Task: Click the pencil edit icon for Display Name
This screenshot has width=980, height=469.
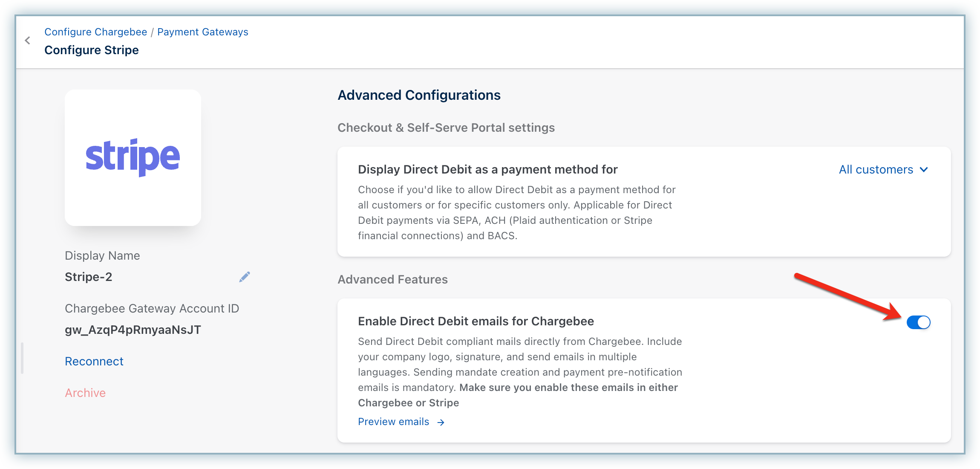Action: point(245,277)
